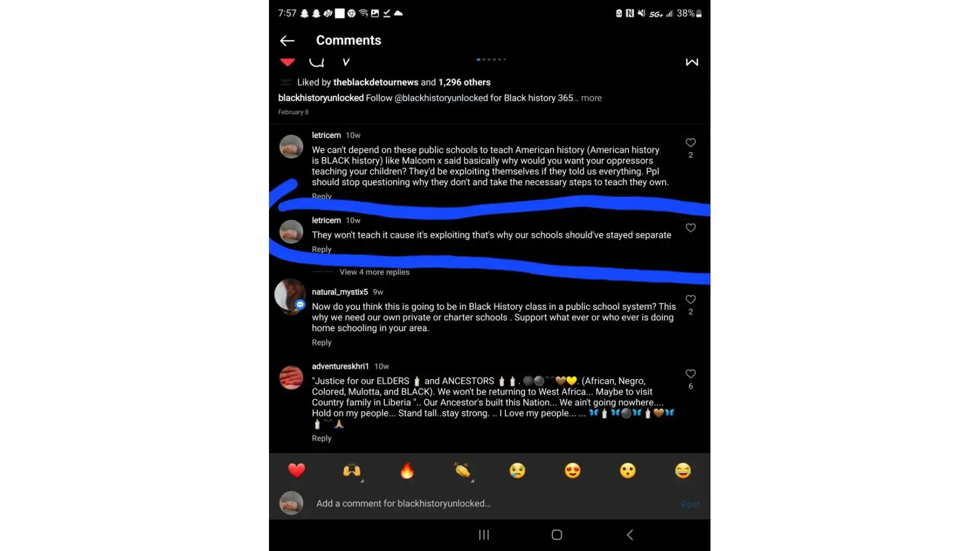Insert the heart-eyes emoji reaction
980x551 pixels.
tap(573, 471)
